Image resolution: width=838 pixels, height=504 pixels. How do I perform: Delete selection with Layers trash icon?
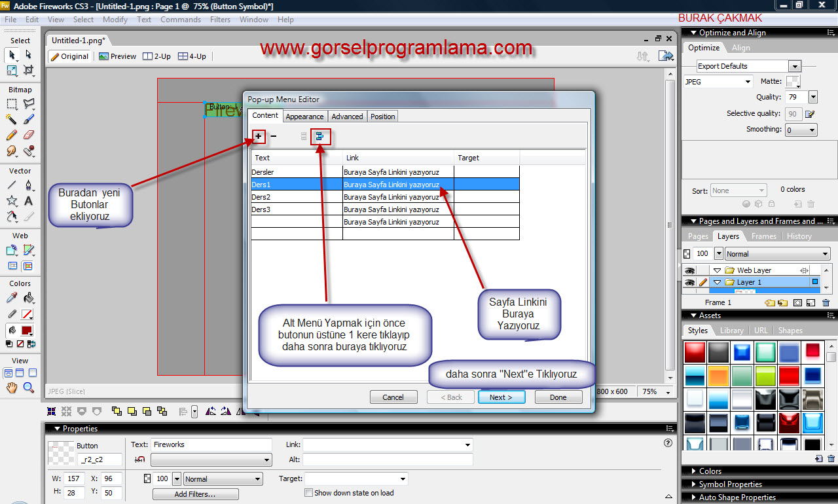coord(826,303)
